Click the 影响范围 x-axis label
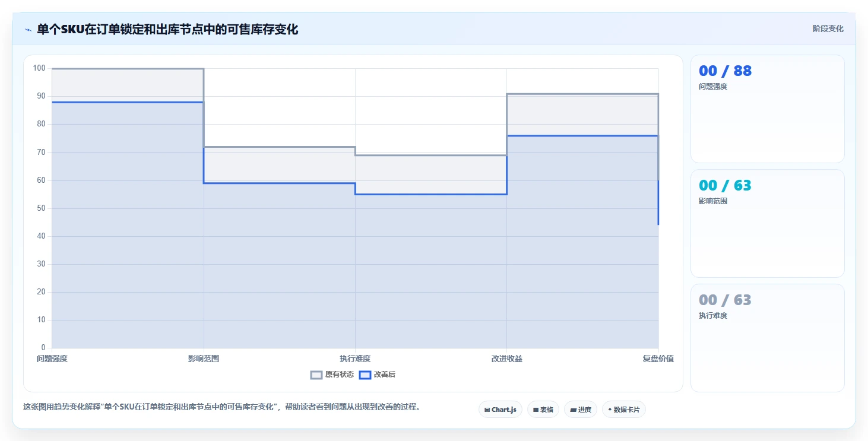The width and height of the screenshot is (868, 441). point(204,358)
